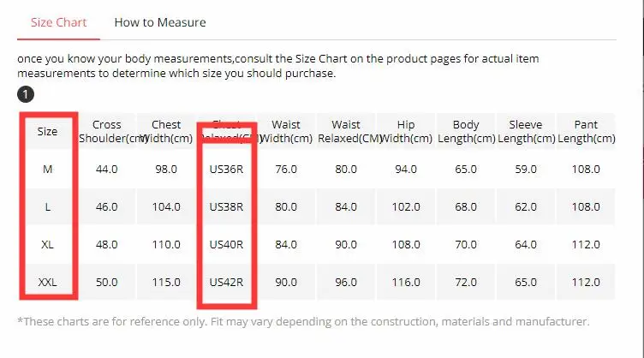Click the Size column header
The width and height of the screenshot is (644, 358).
coord(47,131)
